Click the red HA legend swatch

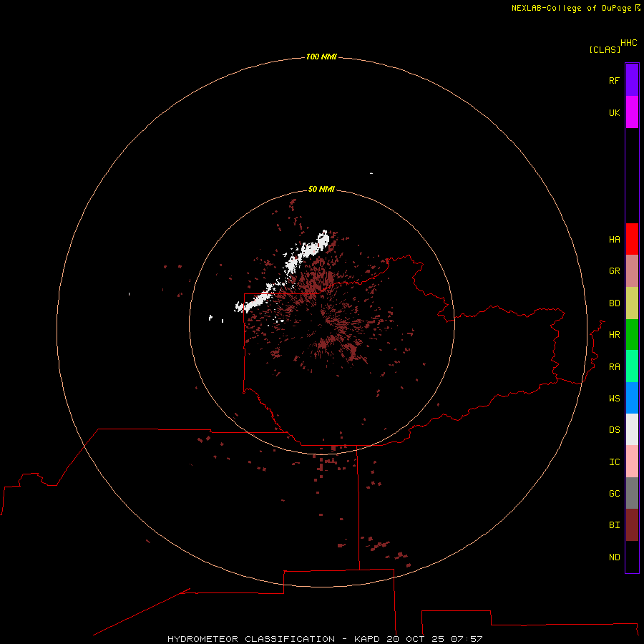[x=632, y=239]
